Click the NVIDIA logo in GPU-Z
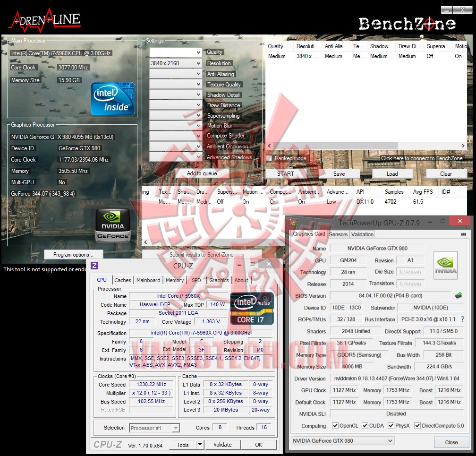Image resolution: width=476 pixels, height=456 pixels. pos(445,265)
